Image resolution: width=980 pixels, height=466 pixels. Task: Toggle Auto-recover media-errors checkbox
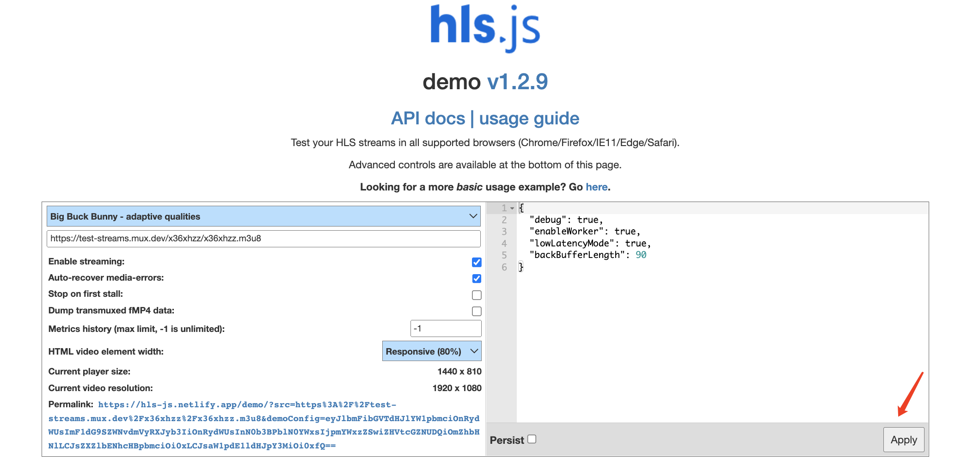tap(477, 278)
